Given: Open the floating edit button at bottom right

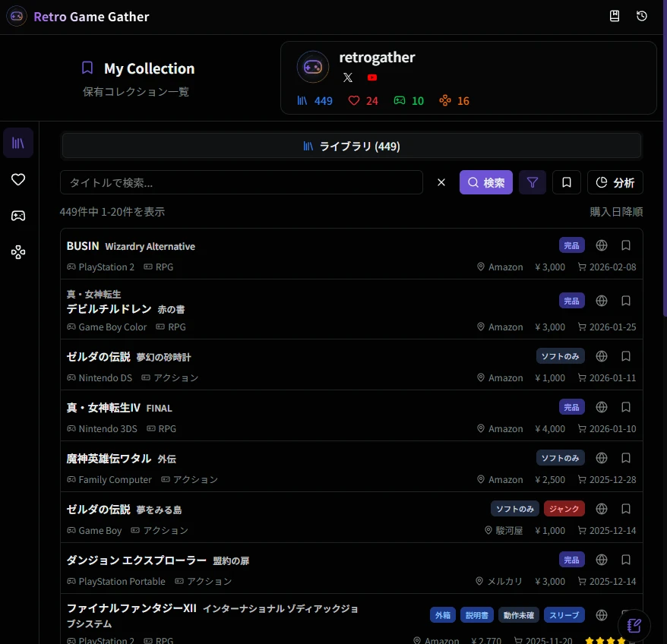Looking at the screenshot, I should pos(634,625).
